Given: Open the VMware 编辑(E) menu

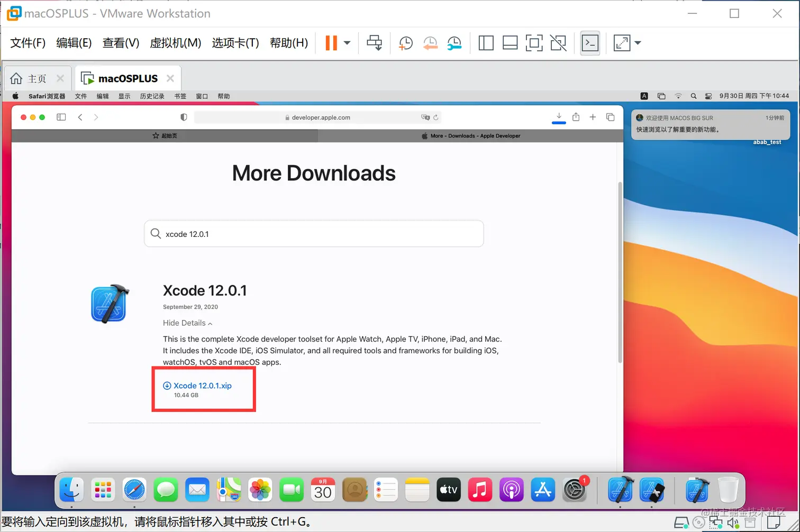Looking at the screenshot, I should (x=74, y=43).
